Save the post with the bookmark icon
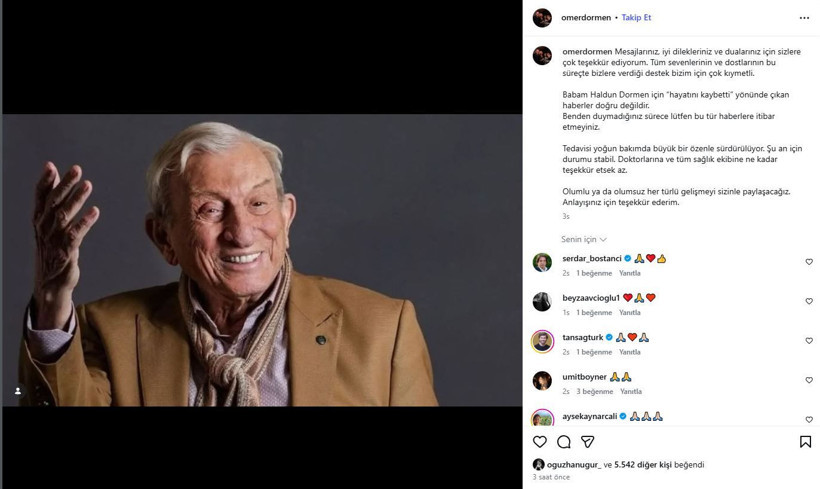 806,441
